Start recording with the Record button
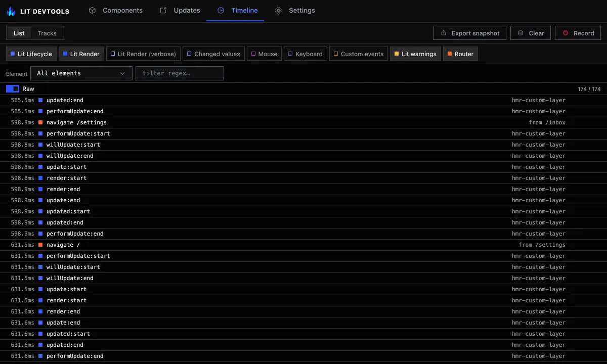Image resolution: width=607 pixels, height=364 pixels. pyautogui.click(x=578, y=33)
